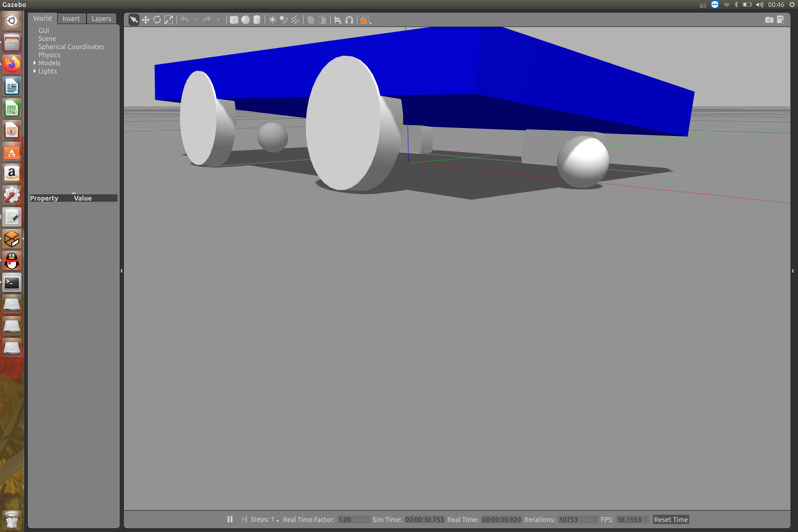Viewport: 798px width, 532px height.
Task: Toggle the snap magnet tool
Action: 349,20
